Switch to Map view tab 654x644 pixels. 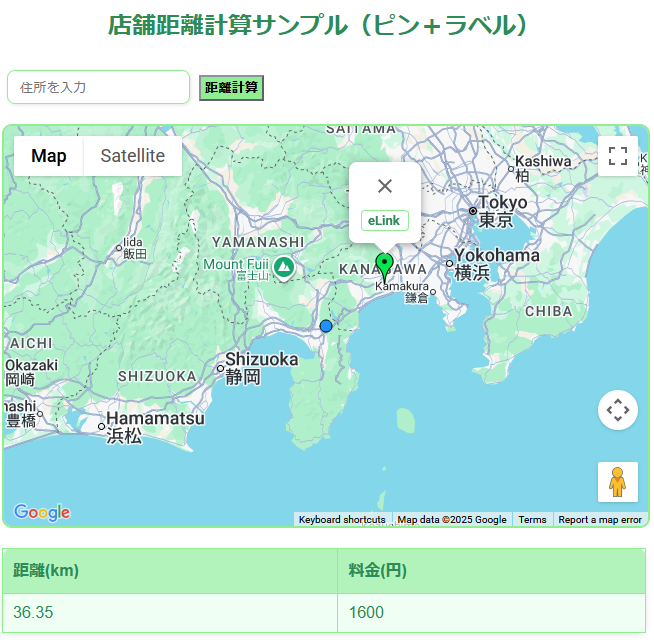(x=49, y=156)
